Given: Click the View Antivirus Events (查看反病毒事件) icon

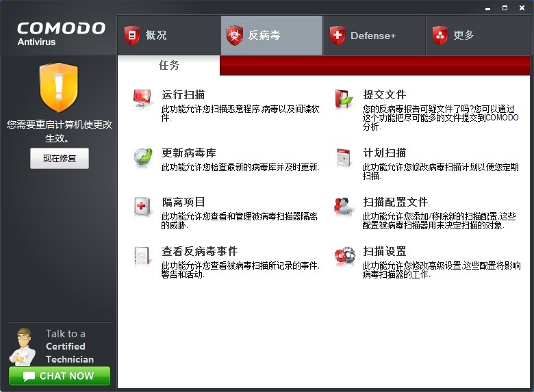Looking at the screenshot, I should click(x=143, y=256).
